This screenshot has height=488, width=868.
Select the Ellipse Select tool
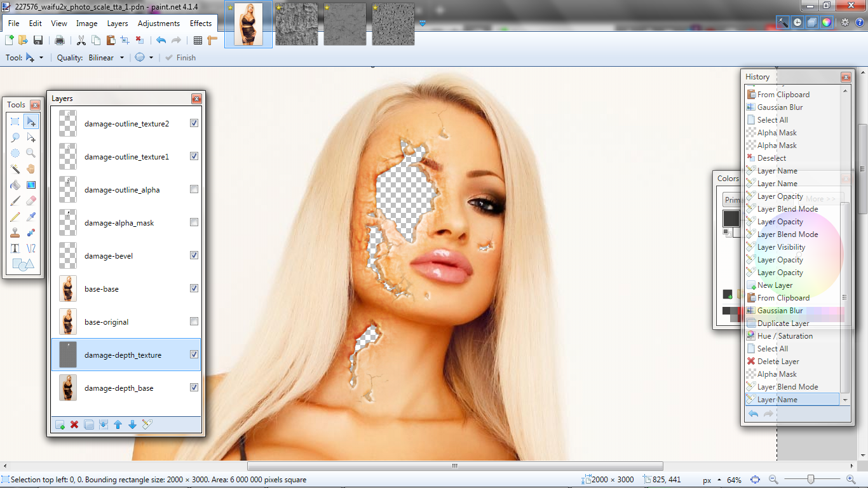pyautogui.click(x=15, y=153)
